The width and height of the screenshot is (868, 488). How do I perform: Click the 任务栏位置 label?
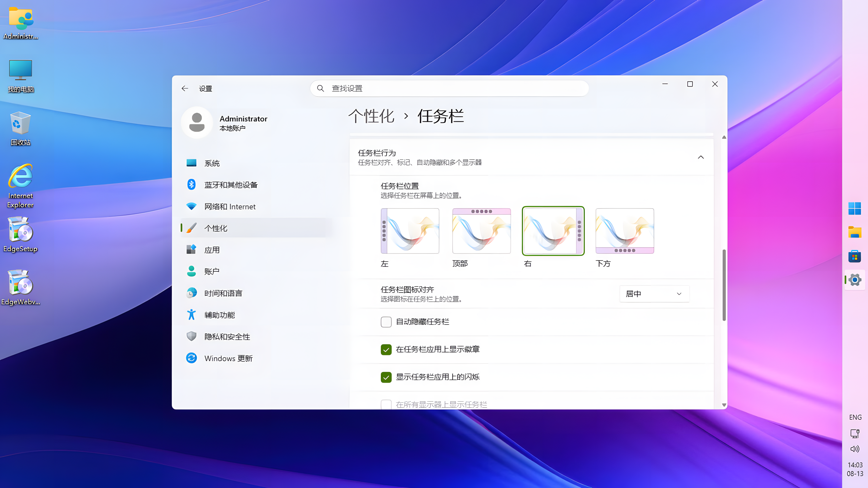point(400,186)
